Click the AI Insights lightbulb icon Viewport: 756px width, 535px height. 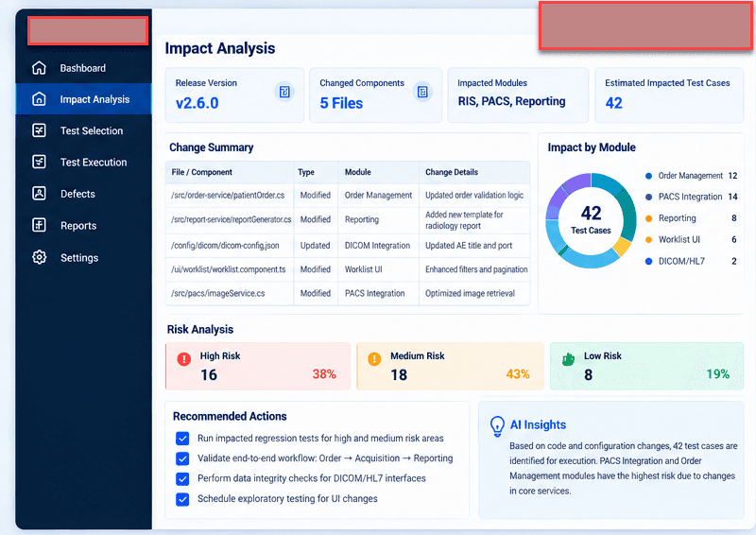(497, 426)
